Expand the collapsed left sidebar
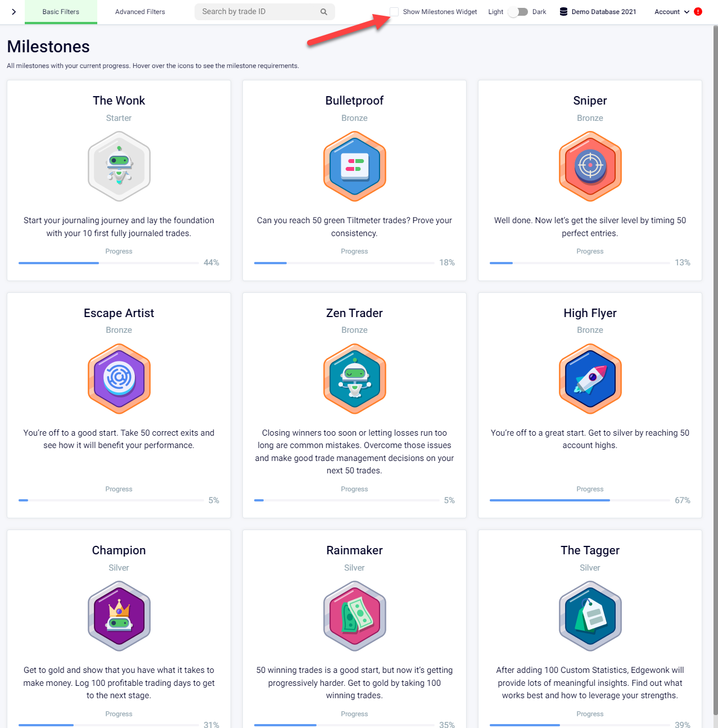This screenshot has height=728, width=718. coord(13,11)
